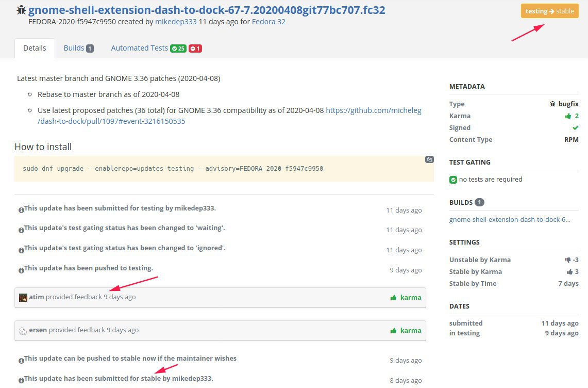Open atim's user name in feedback row

pyautogui.click(x=37, y=297)
